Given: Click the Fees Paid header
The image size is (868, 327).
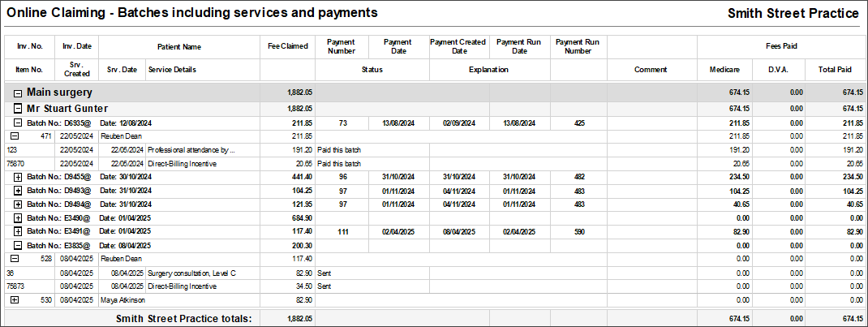Looking at the screenshot, I should point(782,46).
